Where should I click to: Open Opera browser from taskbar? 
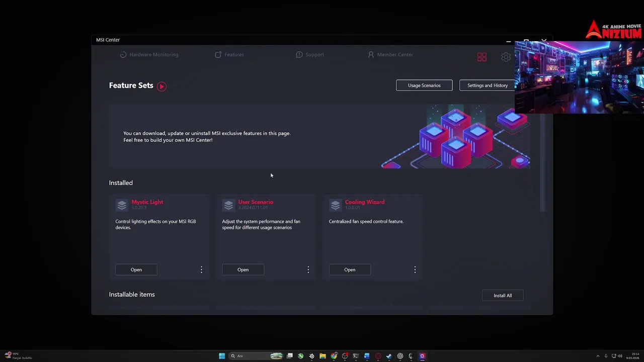pos(378,356)
